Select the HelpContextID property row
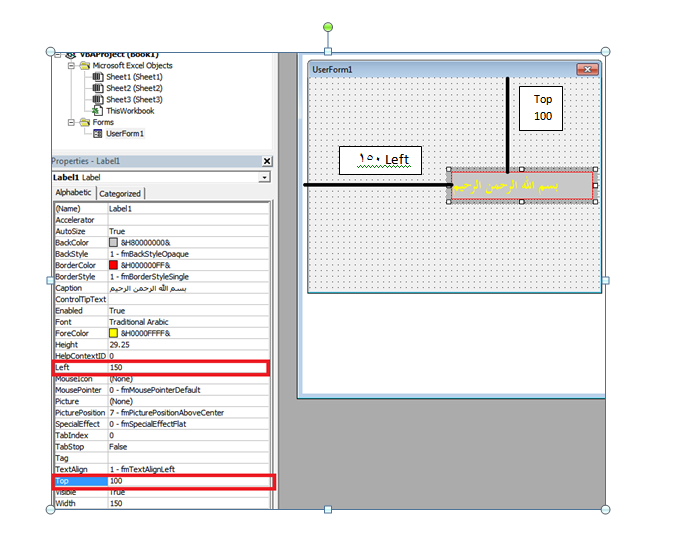The width and height of the screenshot is (677, 543). click(162, 356)
